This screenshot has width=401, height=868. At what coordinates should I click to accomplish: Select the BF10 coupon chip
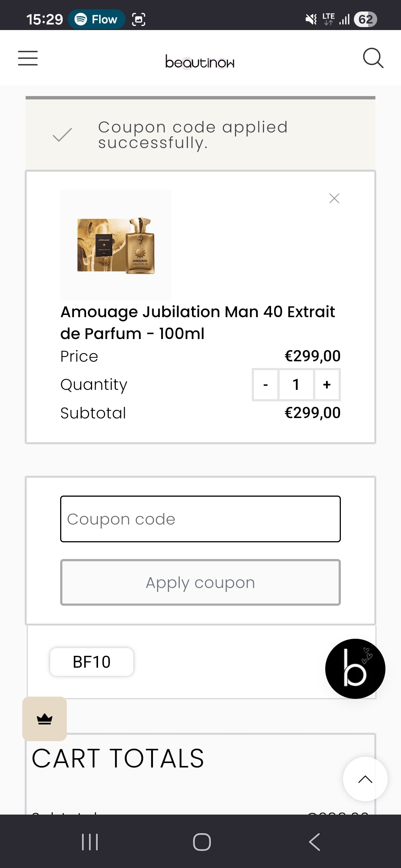pos(92,662)
